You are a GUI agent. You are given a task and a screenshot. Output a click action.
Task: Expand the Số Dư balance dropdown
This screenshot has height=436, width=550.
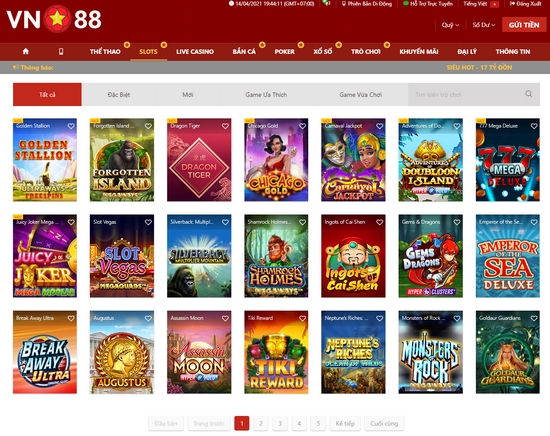[x=484, y=25]
